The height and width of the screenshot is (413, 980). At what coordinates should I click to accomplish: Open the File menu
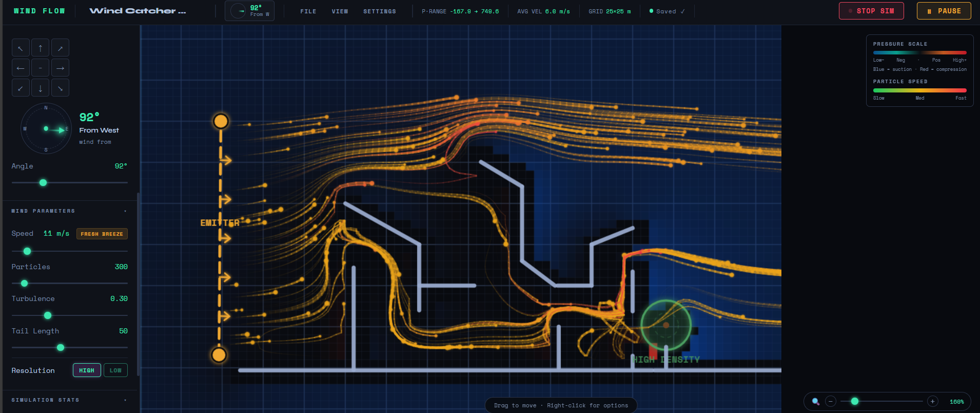coord(308,11)
